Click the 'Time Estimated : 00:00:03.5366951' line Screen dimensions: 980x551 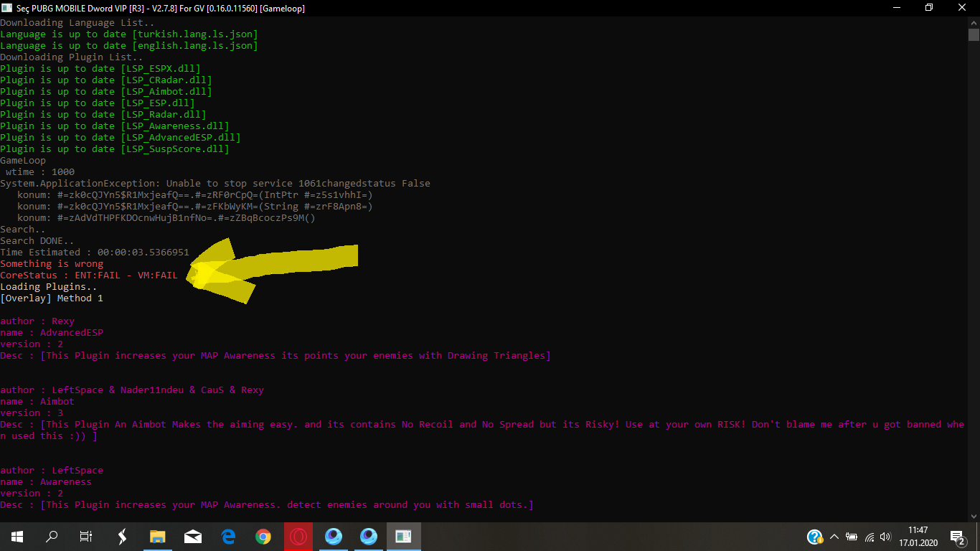(95, 253)
